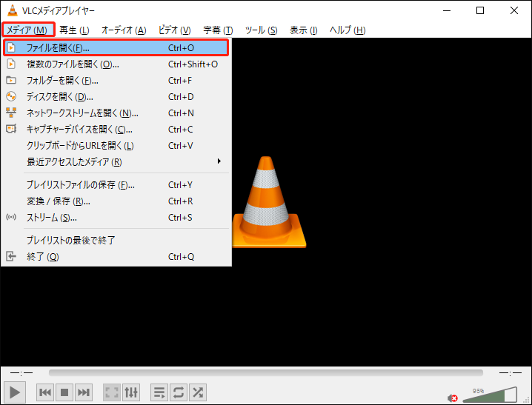Viewport: 532px width, 405px height.
Task: Click the Stop playback button
Action: click(x=64, y=392)
